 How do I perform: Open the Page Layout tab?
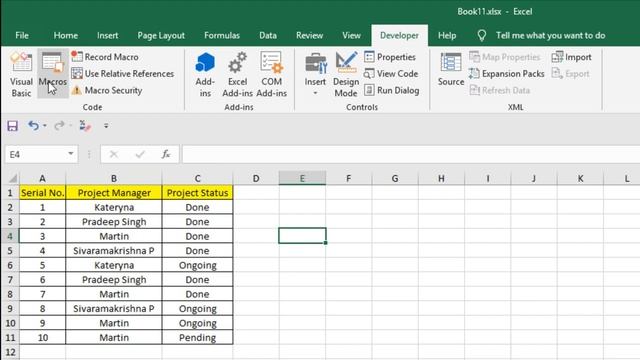161,36
